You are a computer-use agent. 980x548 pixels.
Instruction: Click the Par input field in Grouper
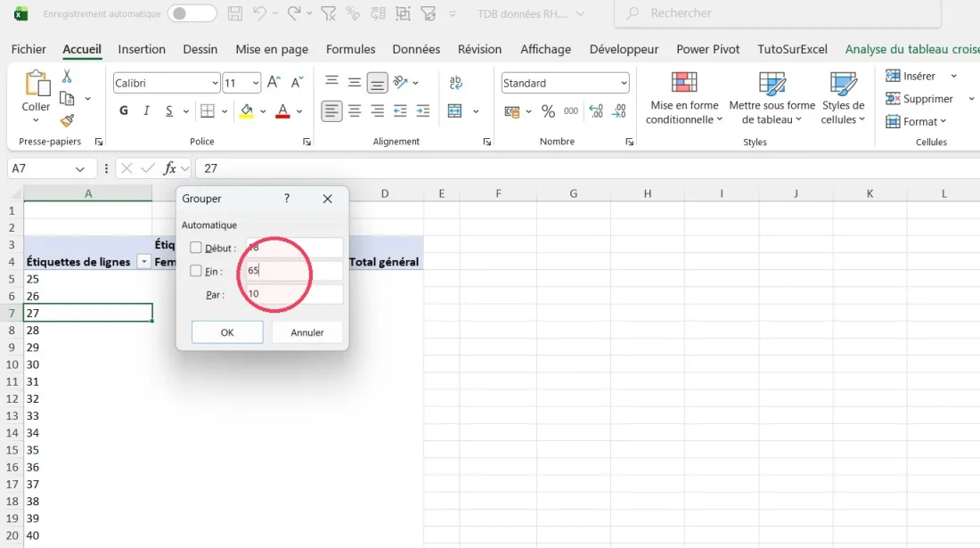pyautogui.click(x=294, y=294)
